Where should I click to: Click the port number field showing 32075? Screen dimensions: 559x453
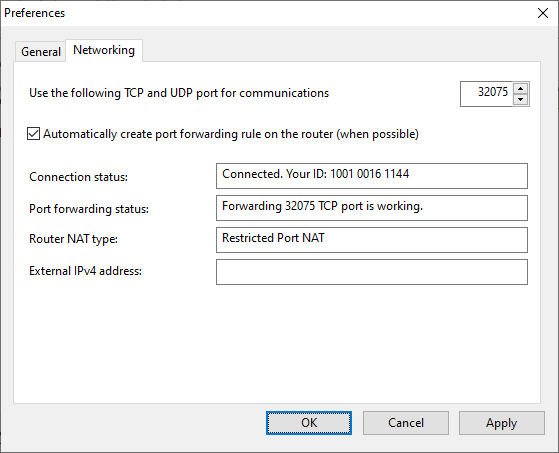click(487, 94)
